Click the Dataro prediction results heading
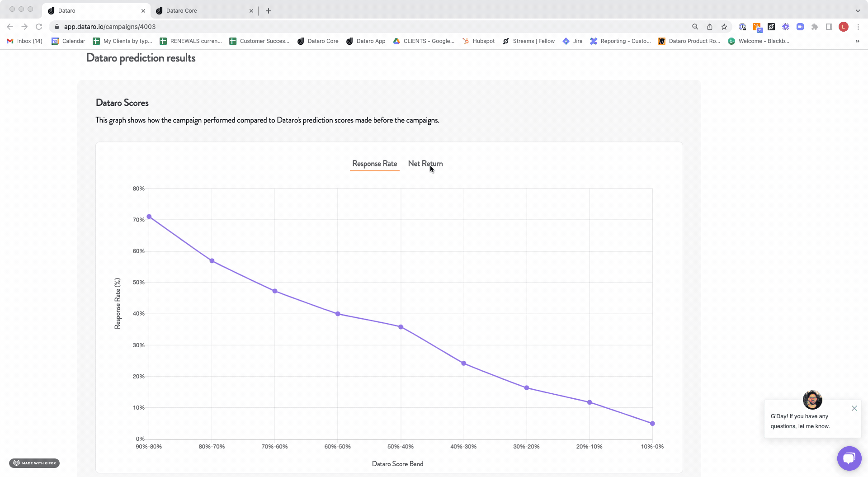 click(x=141, y=58)
